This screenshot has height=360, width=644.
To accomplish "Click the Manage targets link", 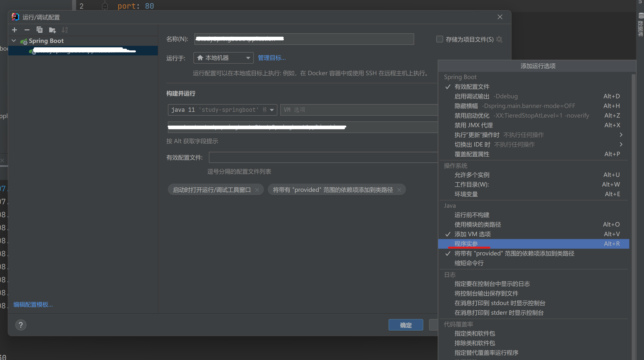I will tap(272, 58).
